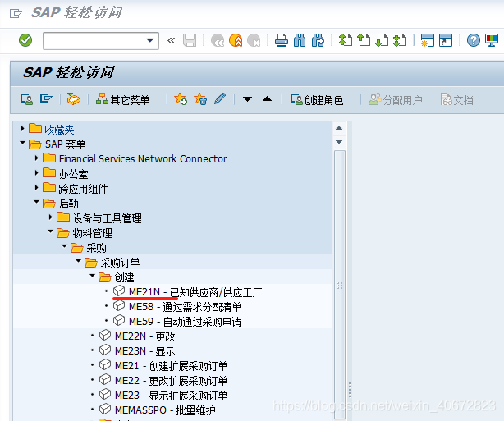The width and height of the screenshot is (504, 421).
Task: Click the Cancel icon
Action: click(254, 40)
